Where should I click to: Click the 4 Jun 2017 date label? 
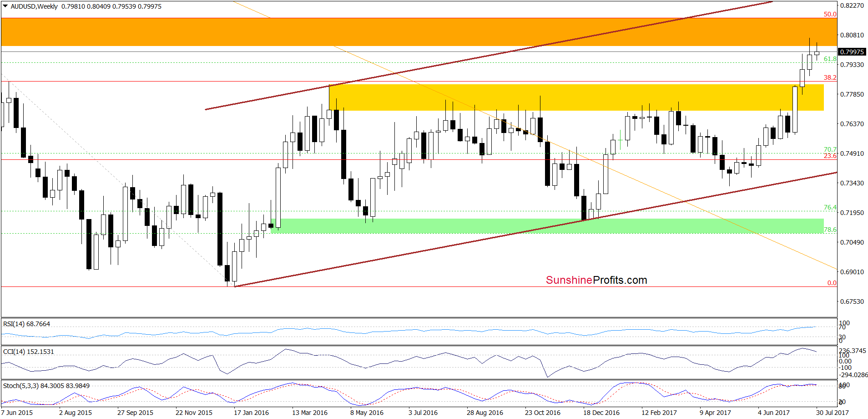(x=773, y=413)
